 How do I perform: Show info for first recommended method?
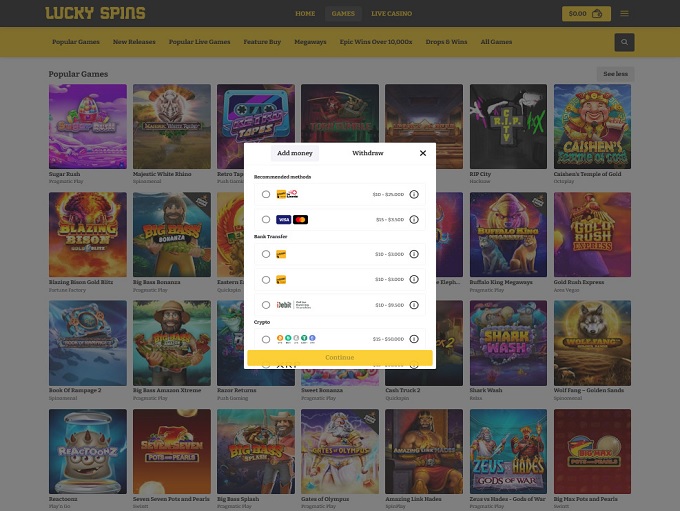point(414,194)
